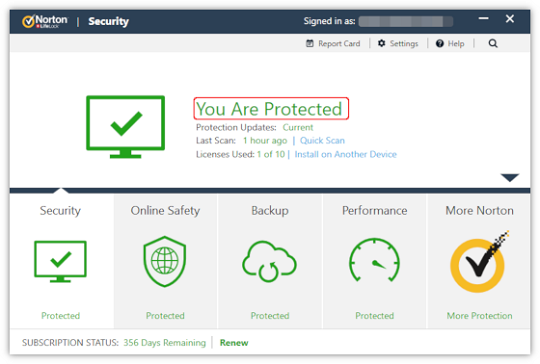
Task: Click the Report Card calendar icon
Action: (310, 43)
